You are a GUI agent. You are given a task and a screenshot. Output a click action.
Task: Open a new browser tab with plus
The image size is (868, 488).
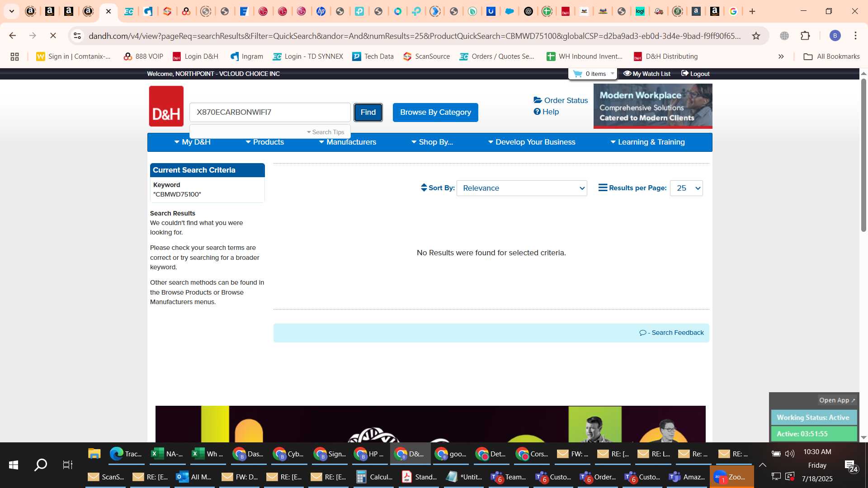click(752, 11)
